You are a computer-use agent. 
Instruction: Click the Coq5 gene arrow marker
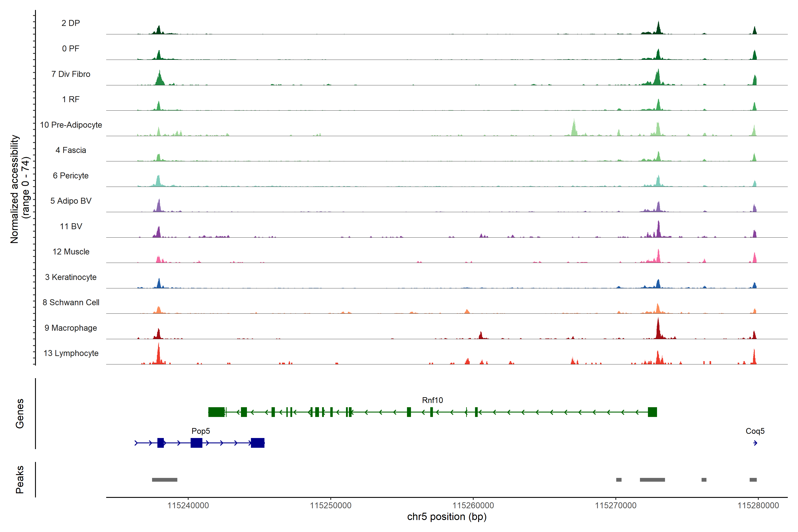pyautogui.click(x=755, y=443)
